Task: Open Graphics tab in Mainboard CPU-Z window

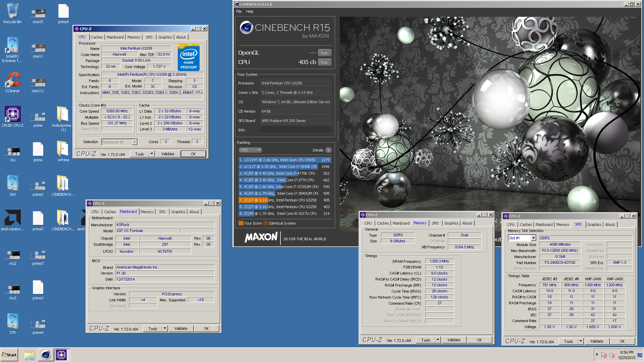Action: tap(178, 212)
